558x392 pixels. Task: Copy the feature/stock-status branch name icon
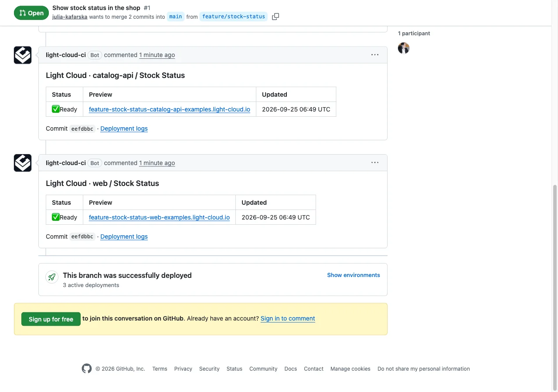coord(276,17)
